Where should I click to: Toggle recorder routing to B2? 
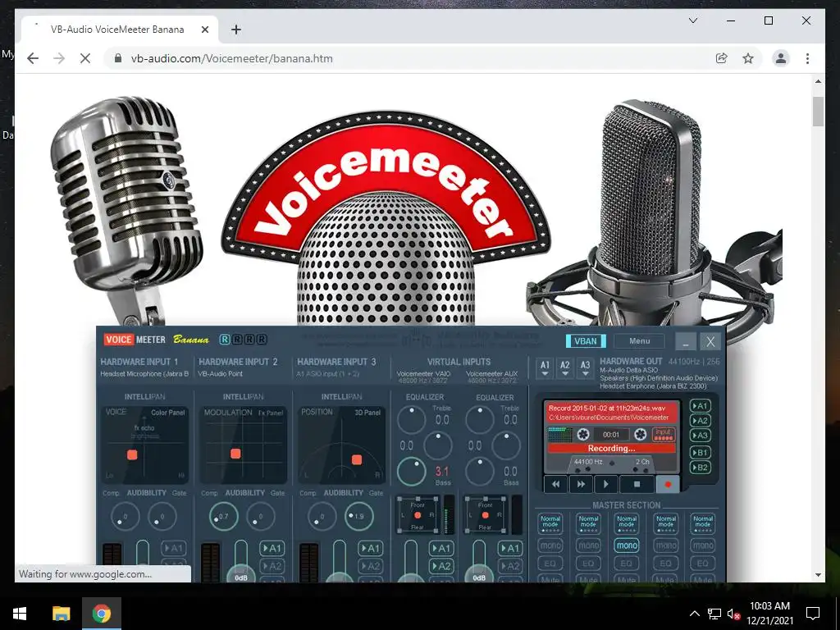point(701,467)
